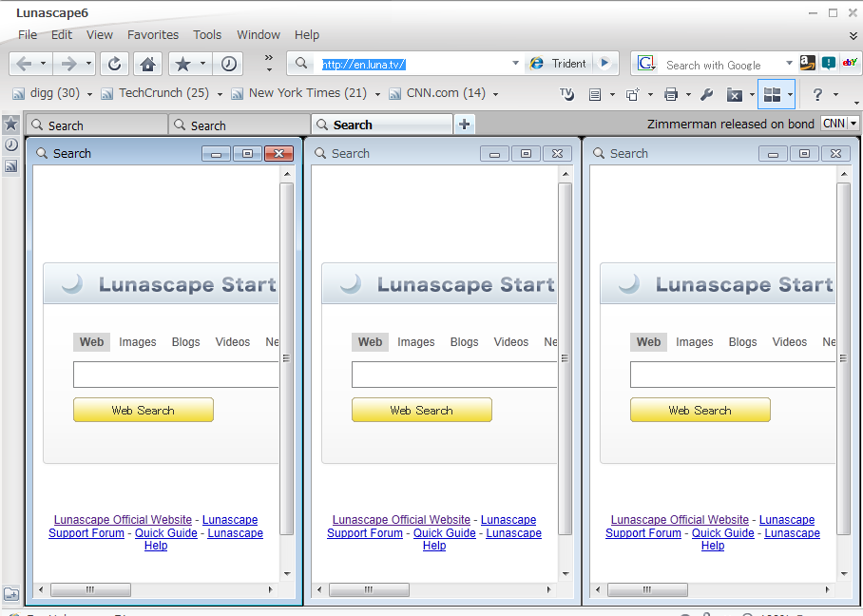This screenshot has width=863, height=616.
Task: Click the Google search engine icon
Action: pyautogui.click(x=646, y=64)
